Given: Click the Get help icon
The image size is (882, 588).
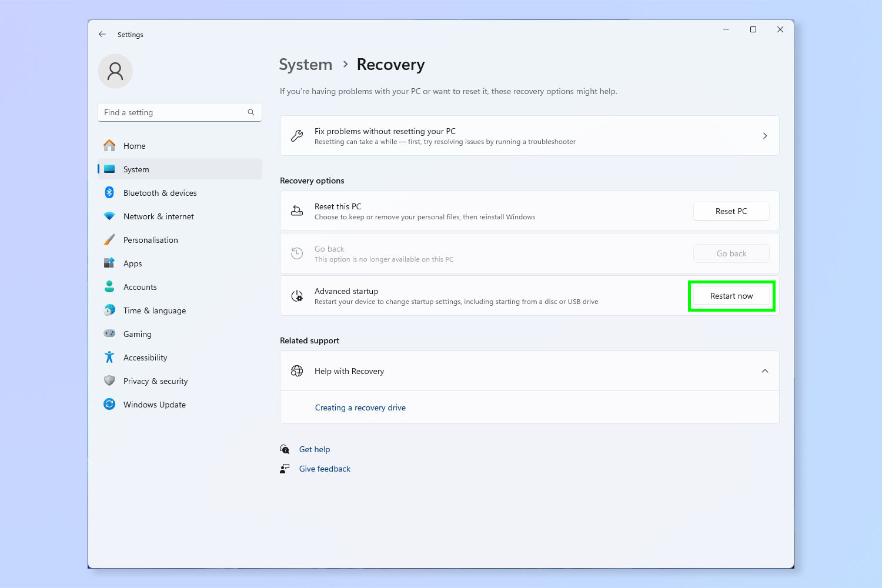Looking at the screenshot, I should point(285,449).
